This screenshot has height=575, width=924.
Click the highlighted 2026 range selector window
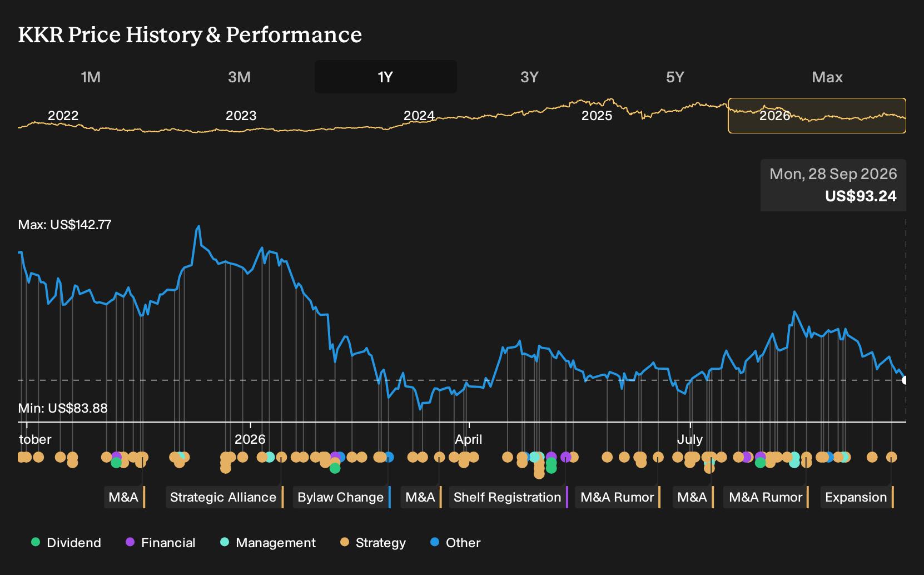click(x=817, y=116)
